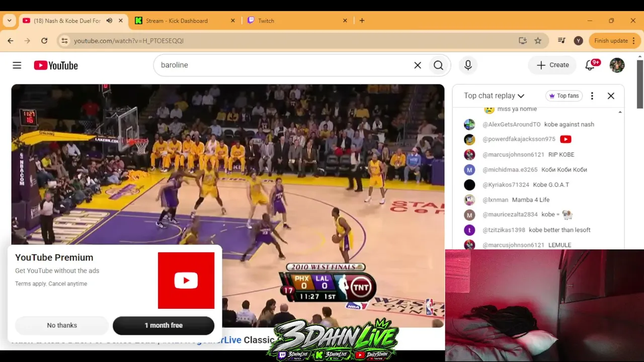Expand the Top chat replay dropdown
The image size is (644, 362).
coord(494,96)
